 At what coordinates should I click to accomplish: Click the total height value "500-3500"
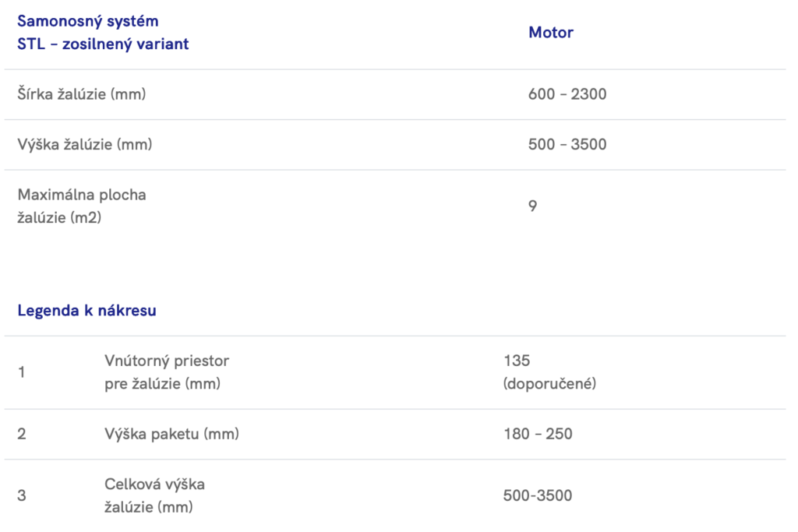pos(538,495)
